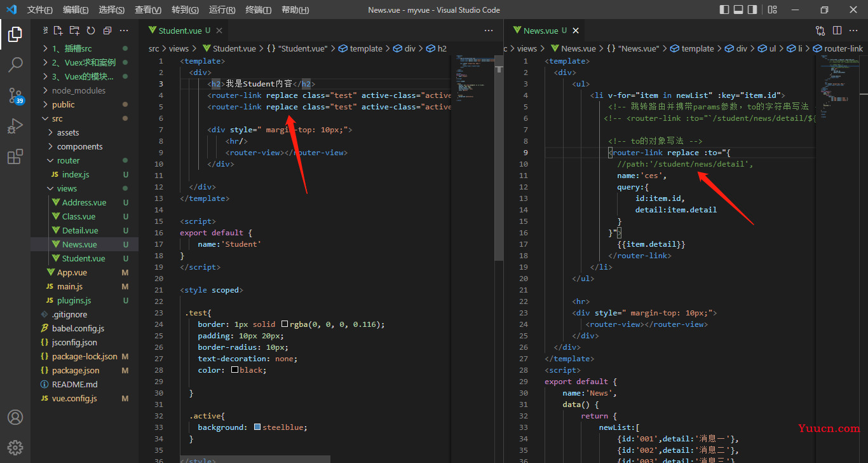Open the 编辑(E) menu

pos(76,10)
